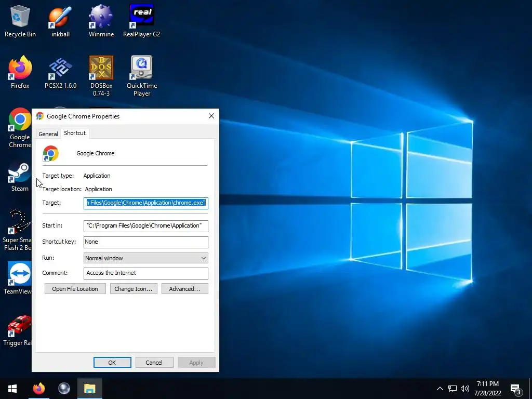Screen dimensions: 532x399
Task: Select the Firefox desktop shortcut
Action: pos(20,72)
